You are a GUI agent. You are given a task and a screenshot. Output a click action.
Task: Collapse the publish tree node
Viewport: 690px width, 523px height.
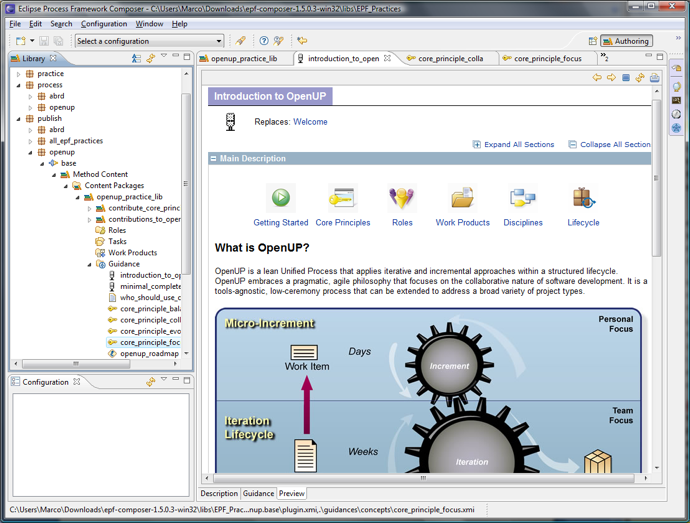(18, 118)
